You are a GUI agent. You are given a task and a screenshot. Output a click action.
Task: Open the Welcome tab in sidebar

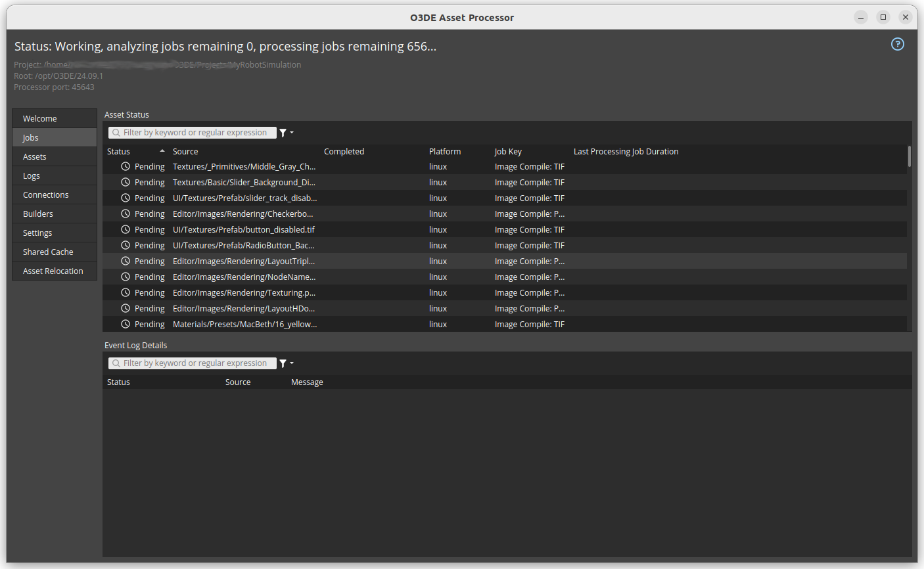click(x=55, y=119)
